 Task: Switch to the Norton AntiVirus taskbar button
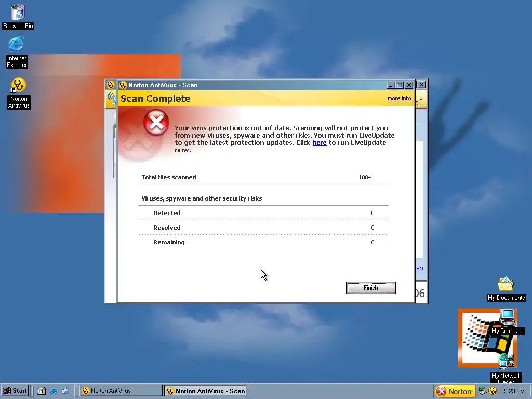point(121,391)
